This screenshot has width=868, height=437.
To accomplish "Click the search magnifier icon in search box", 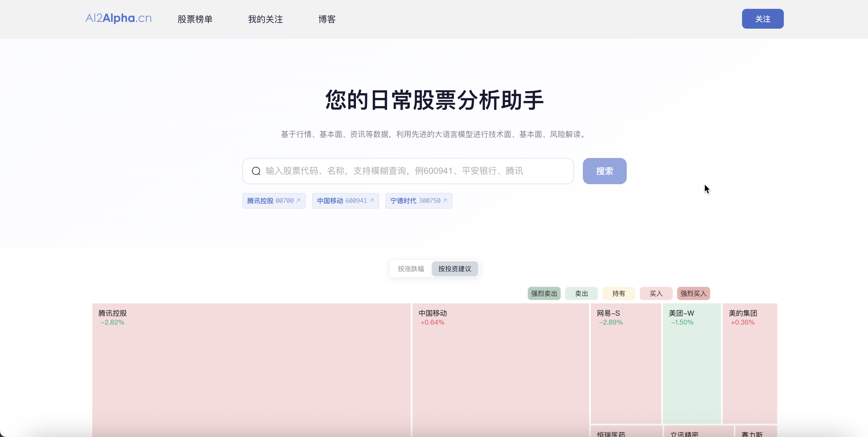I will click(x=256, y=171).
